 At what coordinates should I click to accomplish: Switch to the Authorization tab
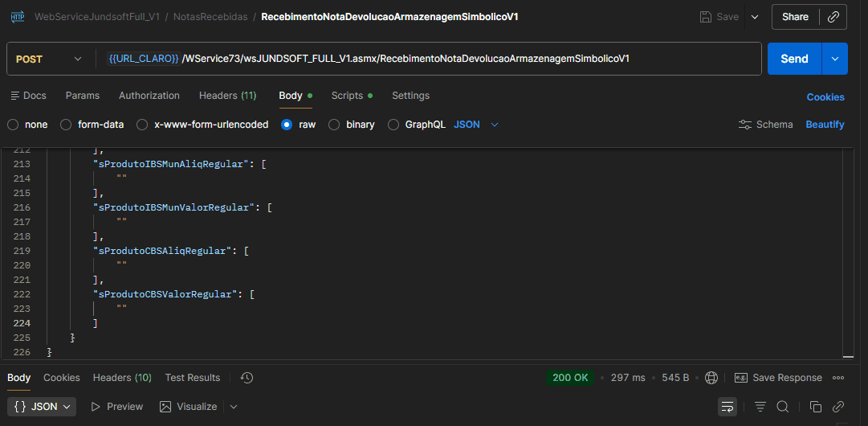(149, 96)
